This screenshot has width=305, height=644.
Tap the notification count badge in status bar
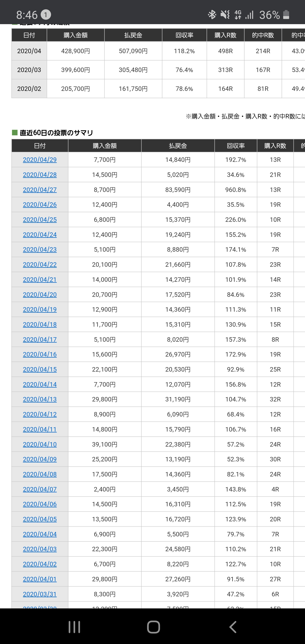pos(46,15)
